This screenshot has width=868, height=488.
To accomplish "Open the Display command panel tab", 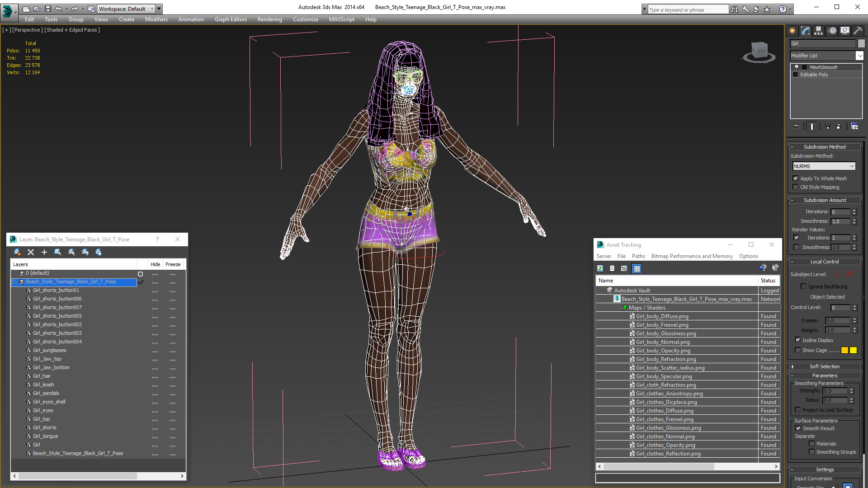I will coord(845,31).
